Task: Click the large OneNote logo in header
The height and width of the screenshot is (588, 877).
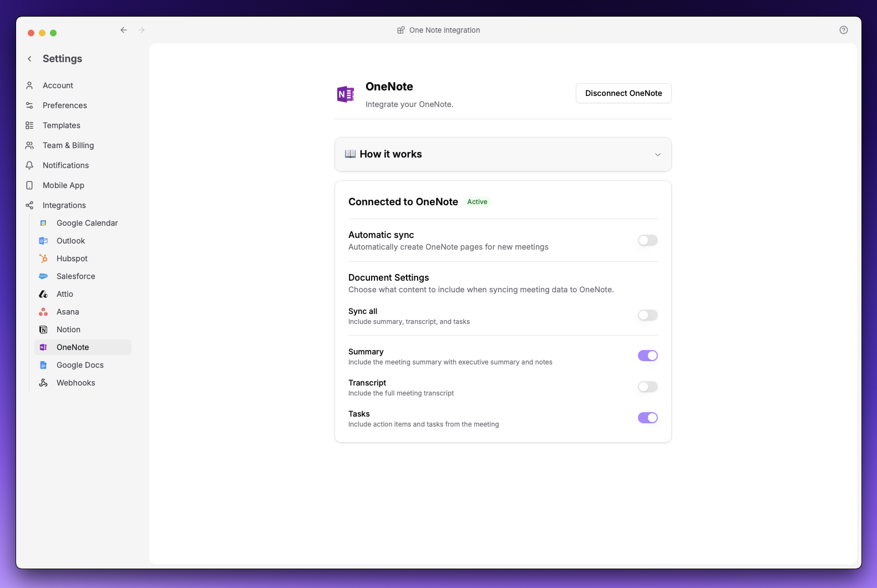Action: 346,94
